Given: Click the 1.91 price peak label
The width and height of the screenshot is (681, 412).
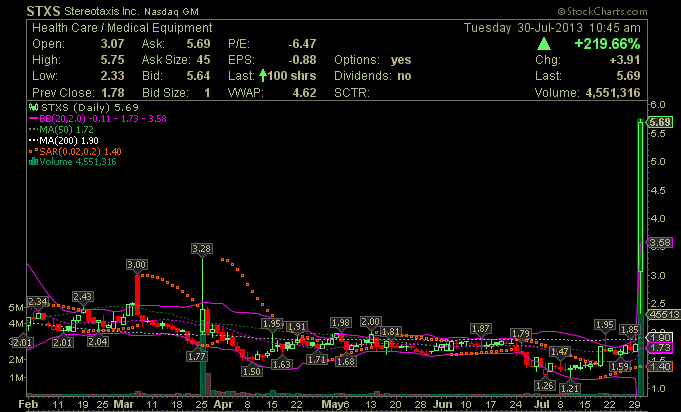Looking at the screenshot, I should click(297, 326).
